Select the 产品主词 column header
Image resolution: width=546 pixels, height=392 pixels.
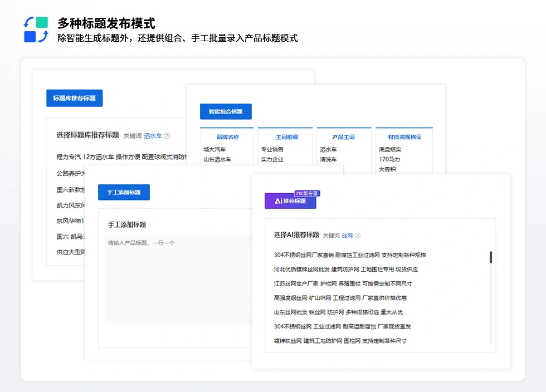click(343, 137)
